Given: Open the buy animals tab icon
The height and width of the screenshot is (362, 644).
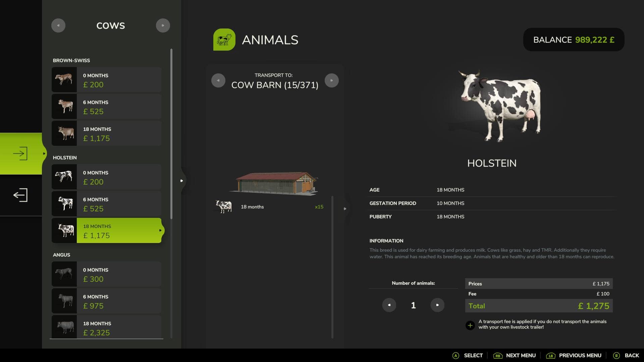Looking at the screenshot, I should 20,154.
